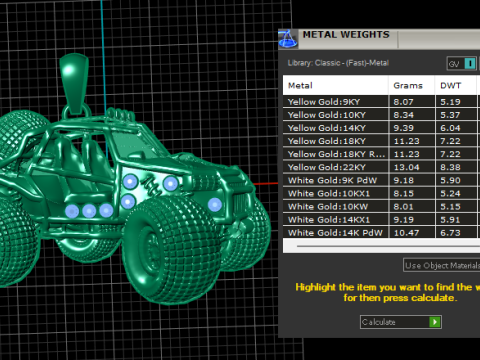Select the buggy's front right tire
Screen dimensions: 480x360
(173, 249)
